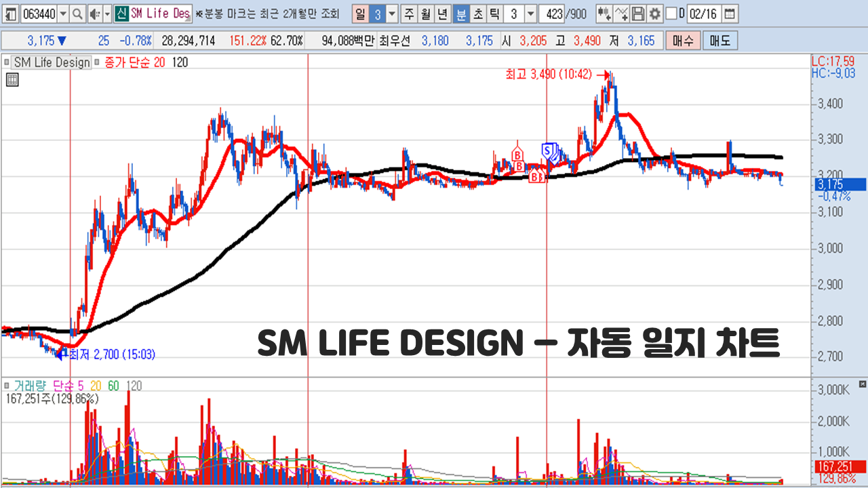Click the high price 3,490 value
The width and height of the screenshot is (868, 488).
tap(587, 41)
